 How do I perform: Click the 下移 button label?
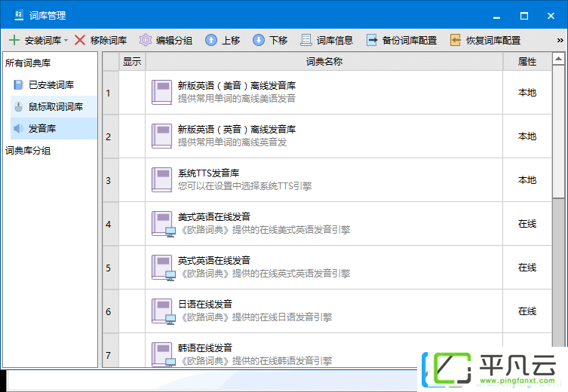[x=278, y=40]
